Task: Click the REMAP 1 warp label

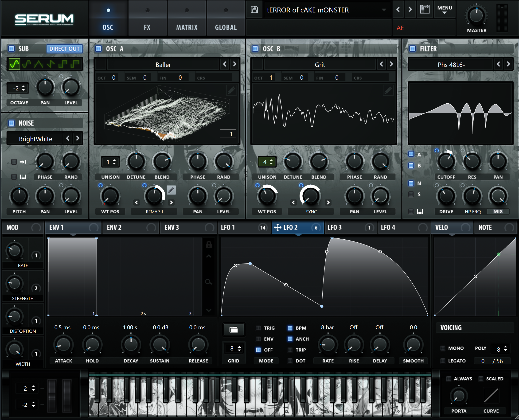Action: click(x=154, y=211)
